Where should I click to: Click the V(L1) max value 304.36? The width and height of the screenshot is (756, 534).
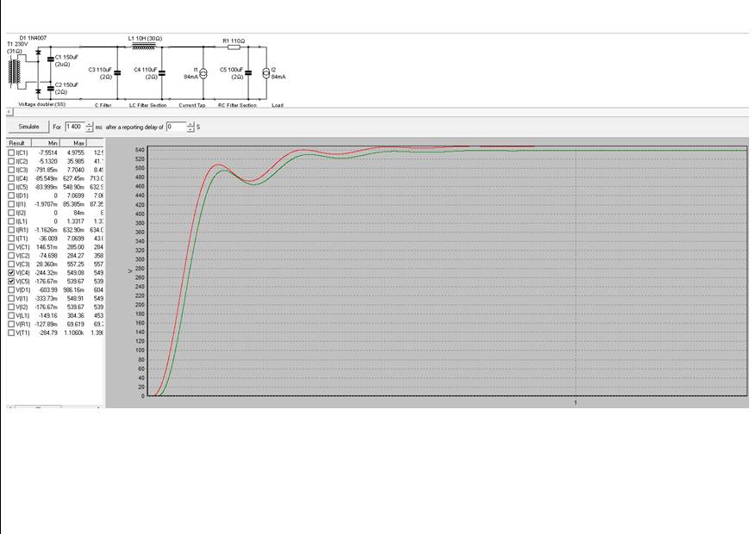pos(75,315)
